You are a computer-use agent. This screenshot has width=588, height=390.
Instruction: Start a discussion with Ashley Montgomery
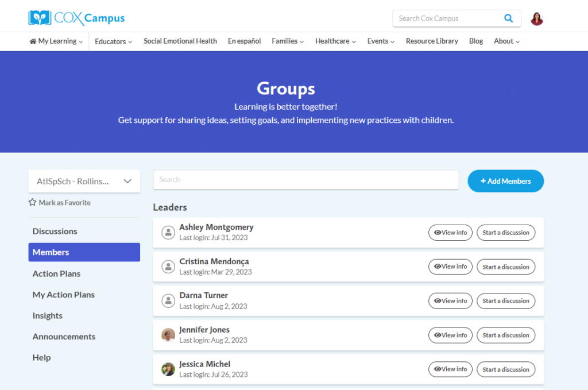(506, 233)
